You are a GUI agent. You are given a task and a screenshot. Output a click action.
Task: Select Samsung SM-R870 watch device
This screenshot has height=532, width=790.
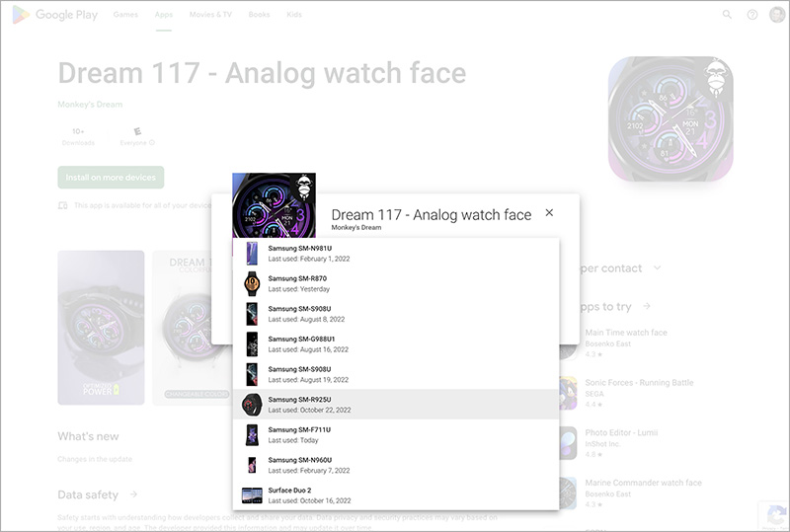tap(396, 283)
